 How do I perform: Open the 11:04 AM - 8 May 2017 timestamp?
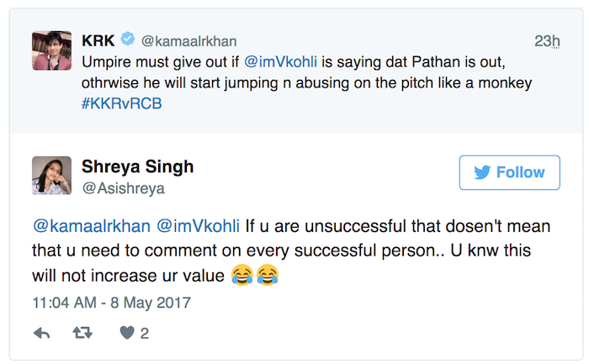[x=111, y=302]
